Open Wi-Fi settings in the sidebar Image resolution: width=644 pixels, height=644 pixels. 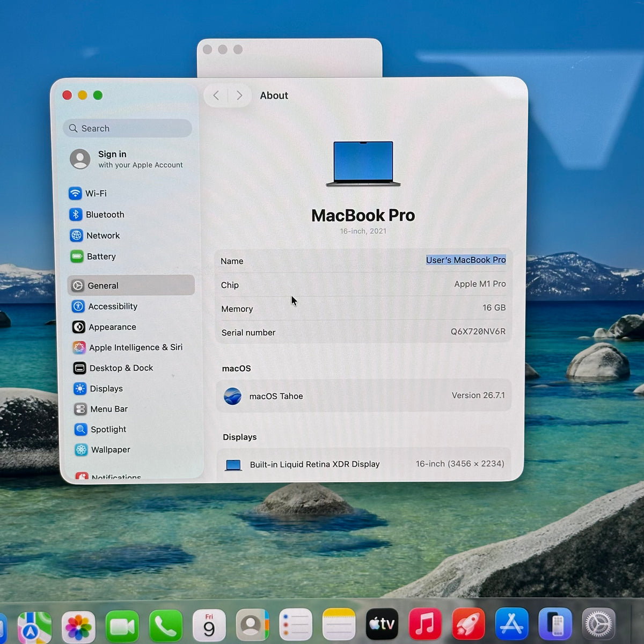pos(88,193)
